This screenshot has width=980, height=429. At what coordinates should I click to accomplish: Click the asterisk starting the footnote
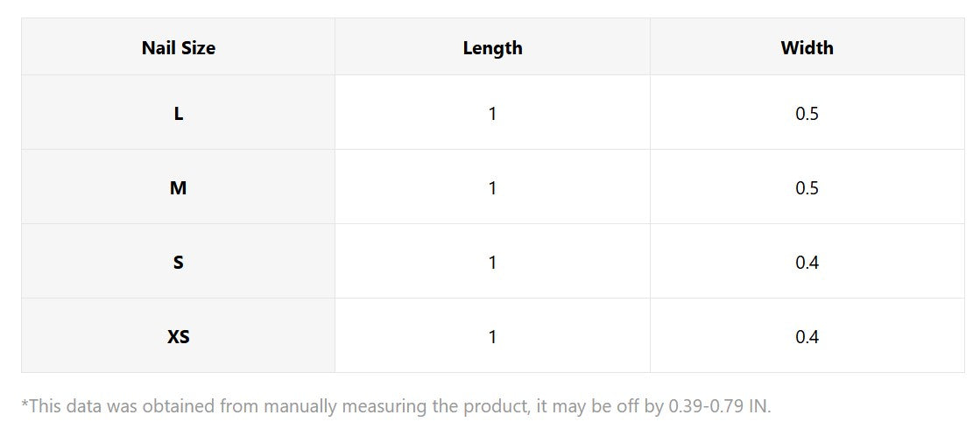[25, 404]
